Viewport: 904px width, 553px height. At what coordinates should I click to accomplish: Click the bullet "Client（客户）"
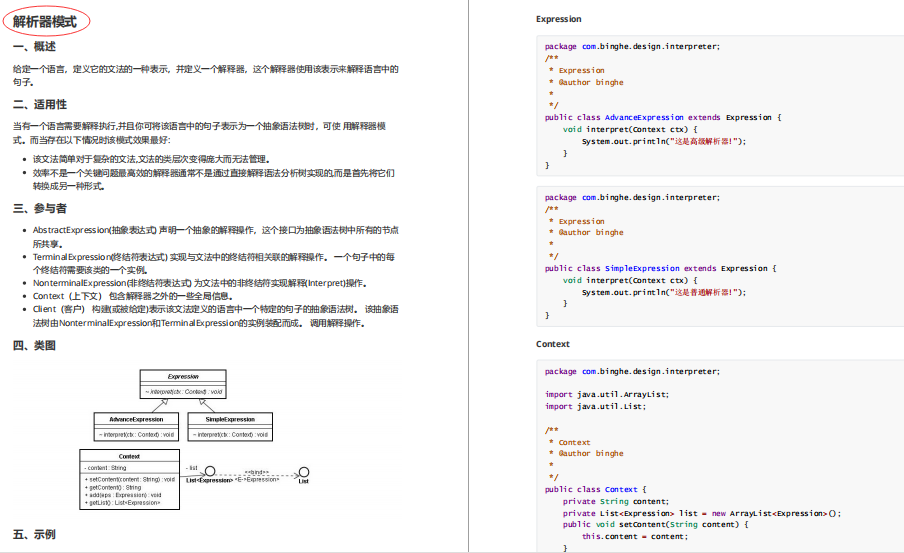point(216,316)
